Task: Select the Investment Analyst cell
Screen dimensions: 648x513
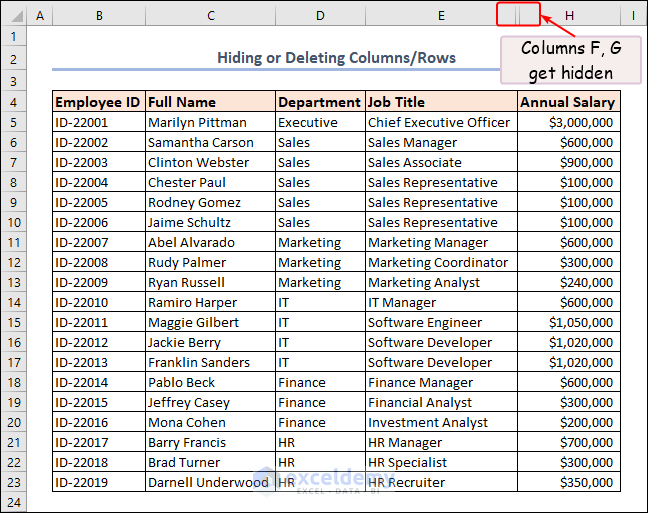Action: pyautogui.click(x=441, y=422)
